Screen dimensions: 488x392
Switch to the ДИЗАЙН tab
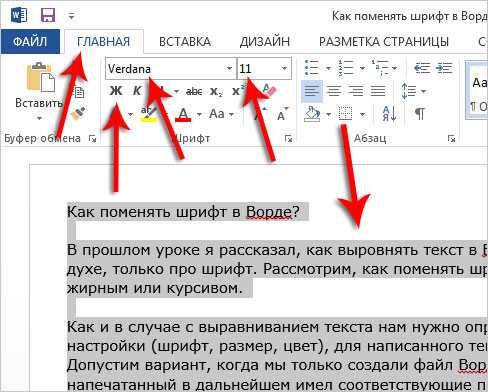pos(265,42)
